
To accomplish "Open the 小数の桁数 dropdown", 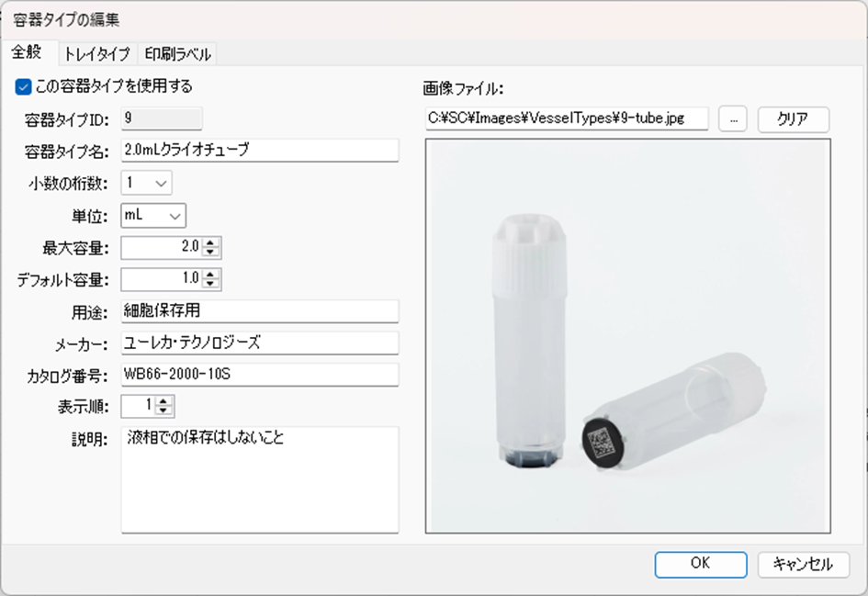I will 147,183.
